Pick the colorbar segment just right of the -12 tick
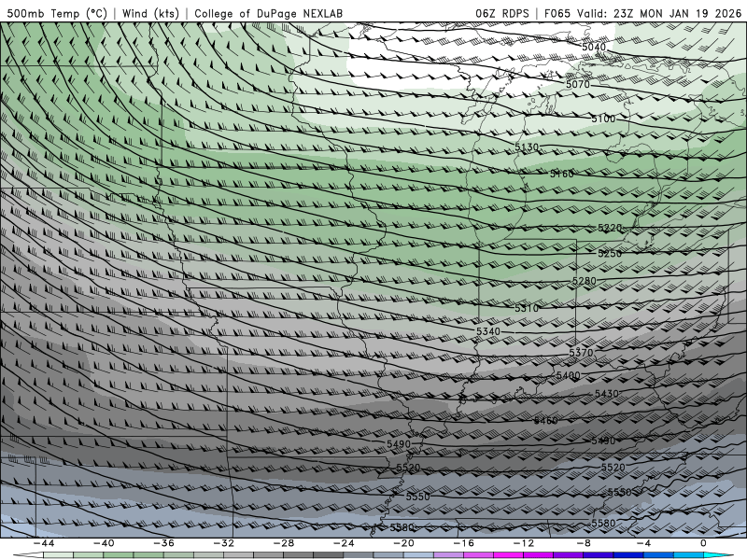This screenshot has width=747, height=560. [539, 555]
